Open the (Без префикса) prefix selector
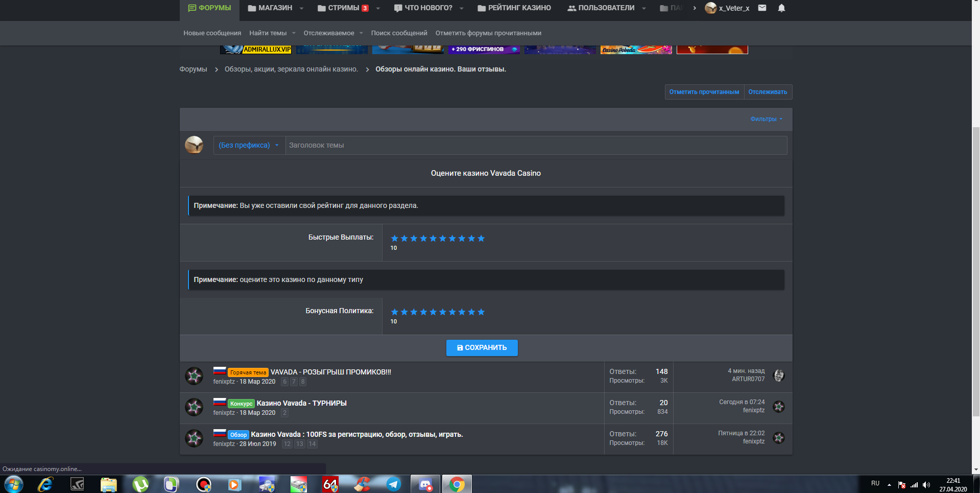 tap(249, 145)
